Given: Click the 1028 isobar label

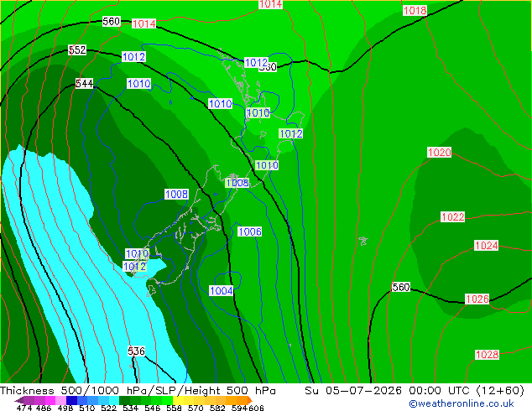Looking at the screenshot, I should tap(487, 355).
